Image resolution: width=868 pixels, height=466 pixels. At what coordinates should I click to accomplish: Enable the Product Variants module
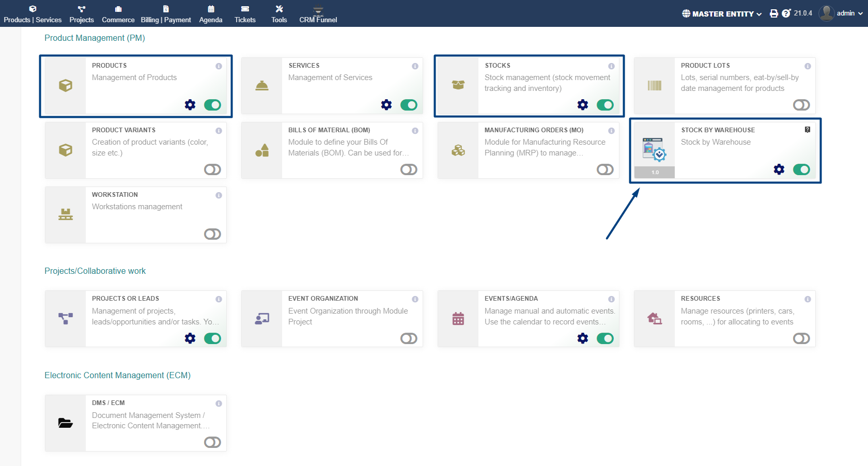coord(212,169)
